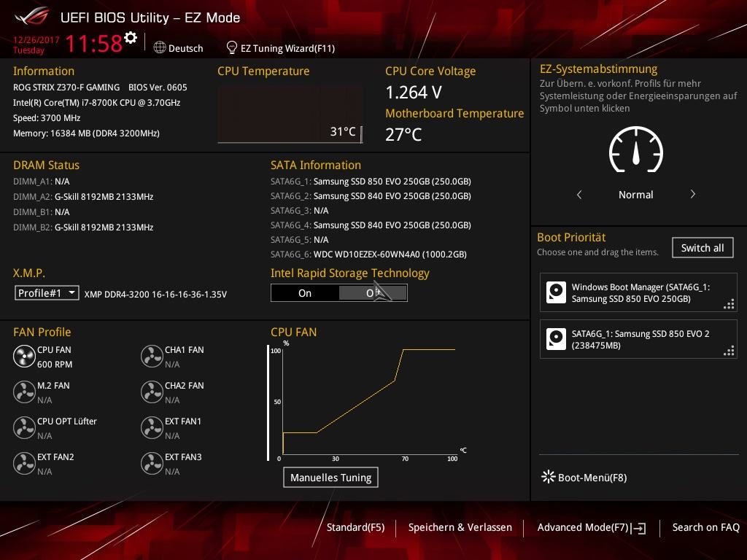Turn Intel Rapid Storage Technology On
747x560 pixels.
point(305,293)
